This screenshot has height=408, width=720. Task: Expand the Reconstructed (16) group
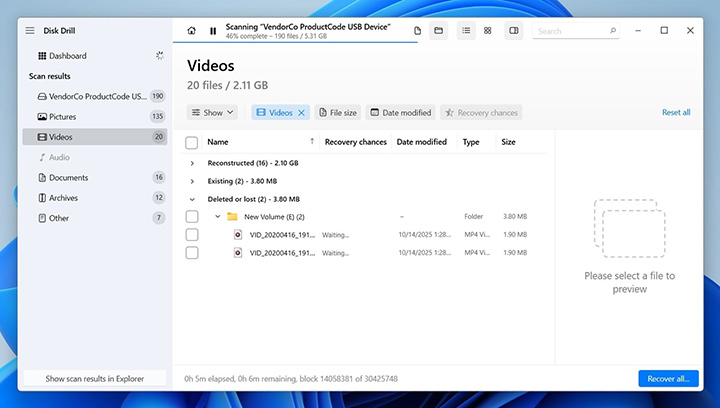192,163
